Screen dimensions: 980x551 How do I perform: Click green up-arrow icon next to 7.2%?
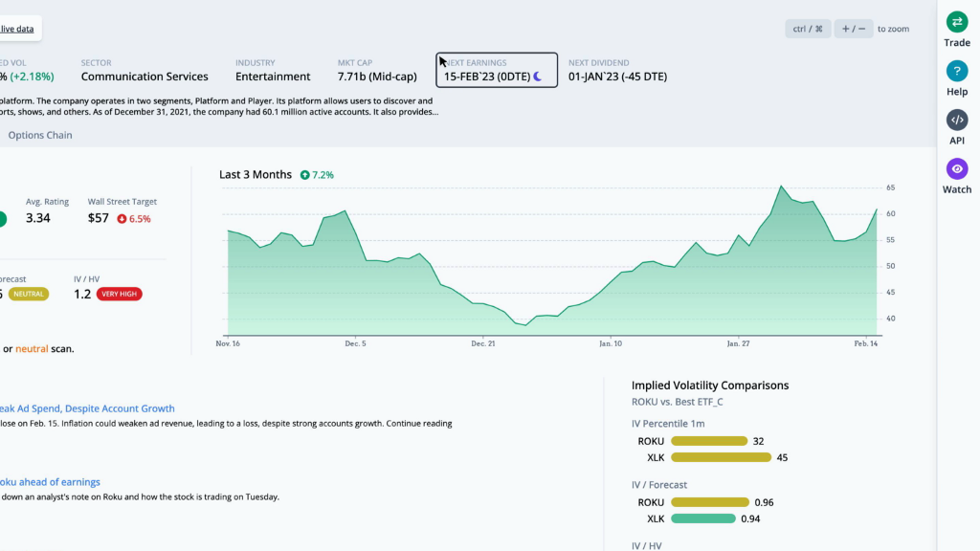304,175
